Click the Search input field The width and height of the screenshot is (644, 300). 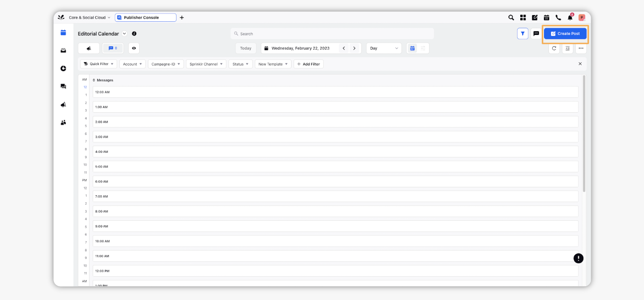click(332, 34)
